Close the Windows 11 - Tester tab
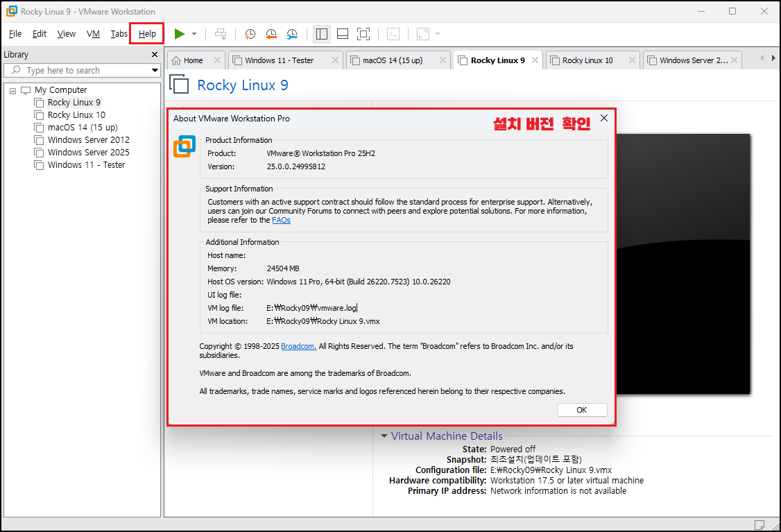Screen dimensions: 781x532 tap(335, 60)
